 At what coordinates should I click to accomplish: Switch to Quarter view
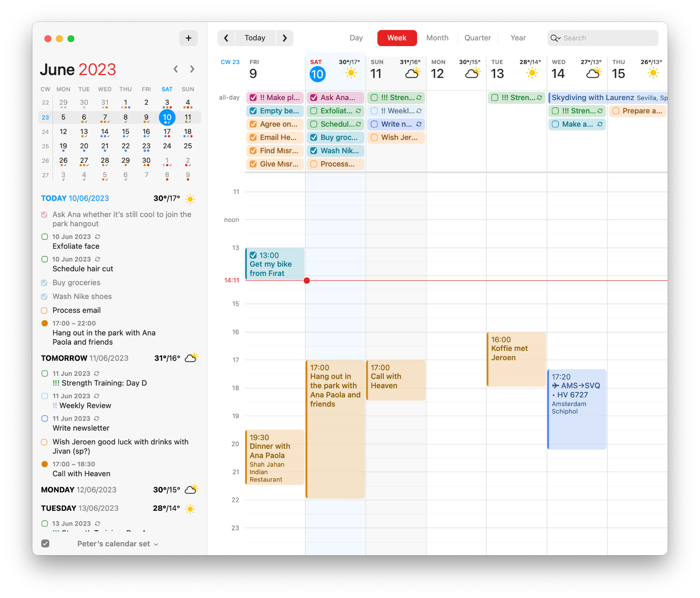pyautogui.click(x=478, y=38)
